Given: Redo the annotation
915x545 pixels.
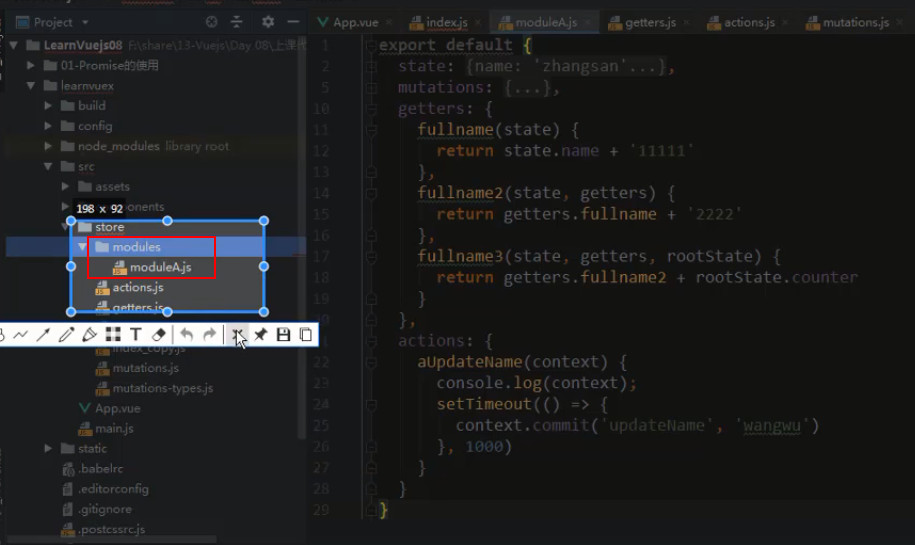Looking at the screenshot, I should coord(209,334).
